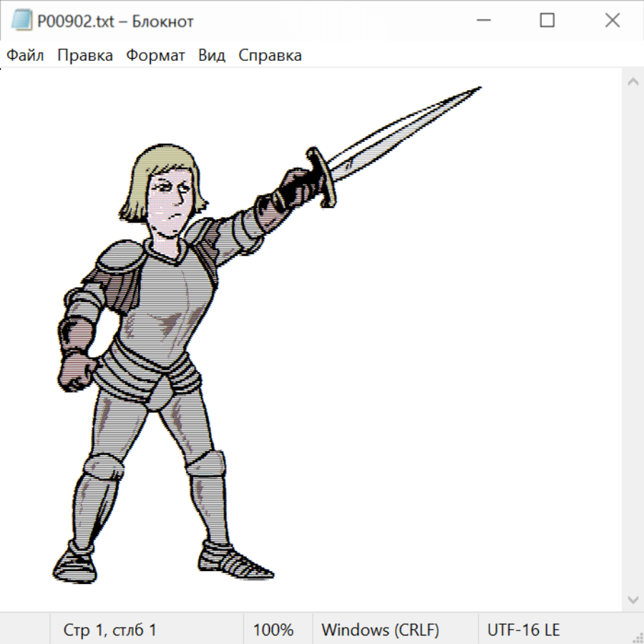Open the Правка menu
Image resolution: width=644 pixels, height=644 pixels.
pyautogui.click(x=84, y=56)
